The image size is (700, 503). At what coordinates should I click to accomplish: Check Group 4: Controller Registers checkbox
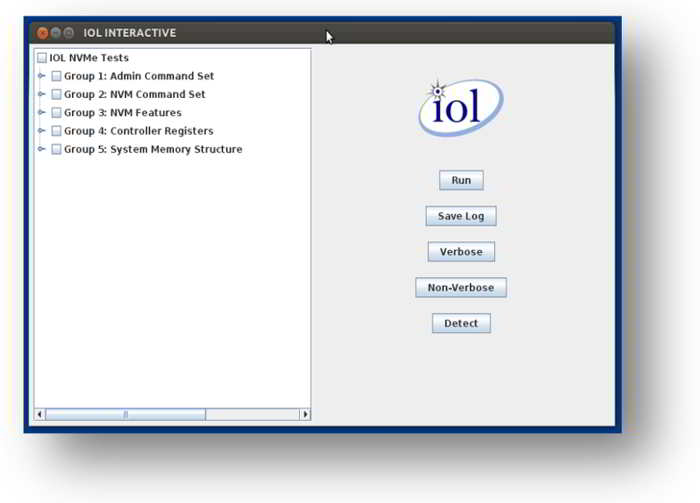(x=56, y=131)
